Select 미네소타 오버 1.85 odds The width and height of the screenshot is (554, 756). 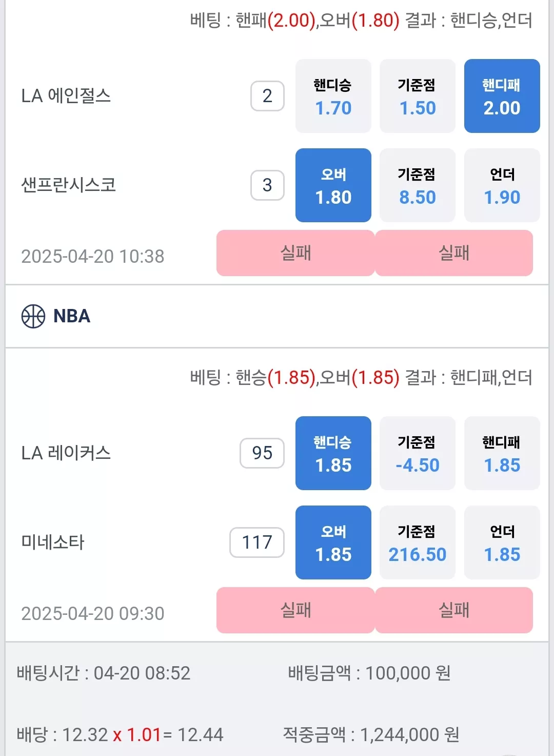[x=333, y=542]
